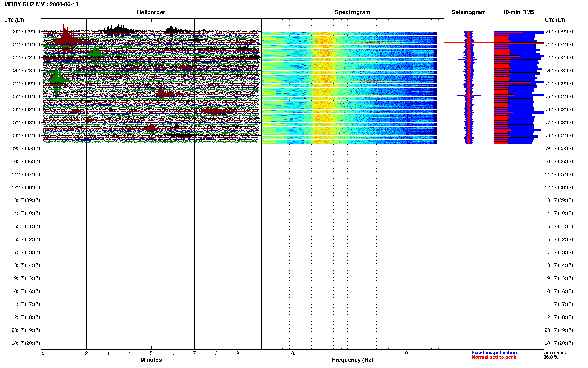The image size is (588, 368).
Task: Select the '10-min RMS' panel heading
Action: pos(518,12)
